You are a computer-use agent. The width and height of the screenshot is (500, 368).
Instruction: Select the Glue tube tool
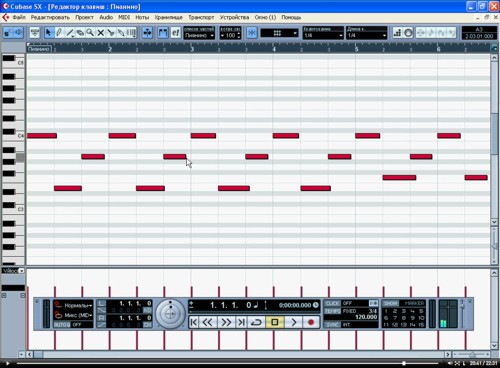[x=121, y=33]
